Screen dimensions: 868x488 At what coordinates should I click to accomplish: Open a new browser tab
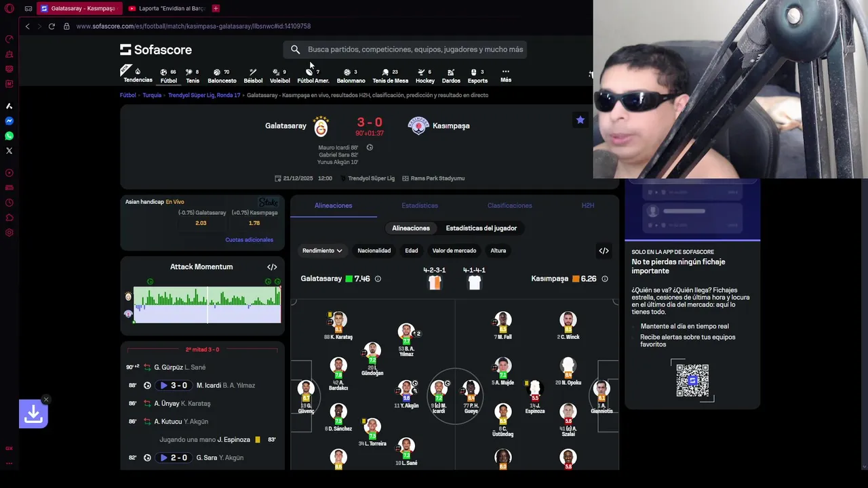coord(216,8)
